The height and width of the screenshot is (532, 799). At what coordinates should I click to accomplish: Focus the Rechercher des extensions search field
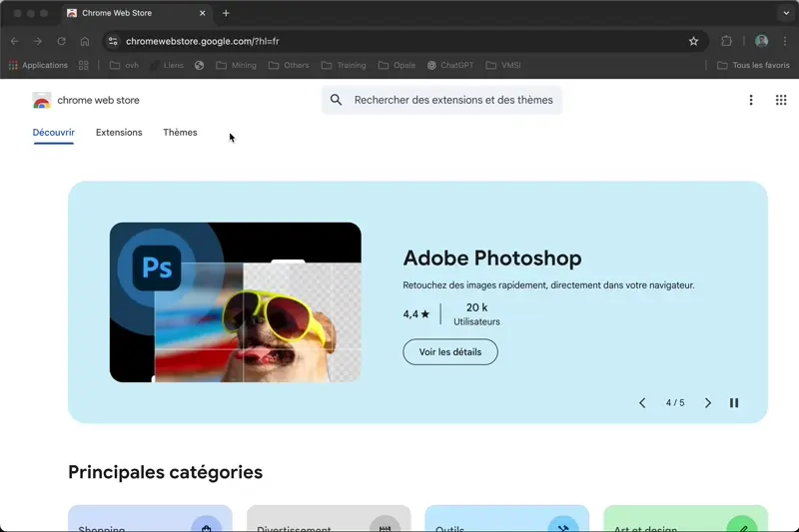441,100
